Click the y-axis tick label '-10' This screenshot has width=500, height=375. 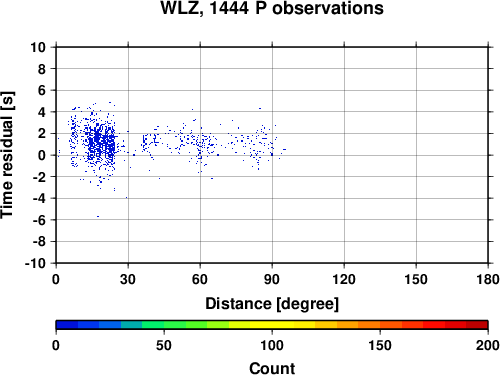pos(35,263)
